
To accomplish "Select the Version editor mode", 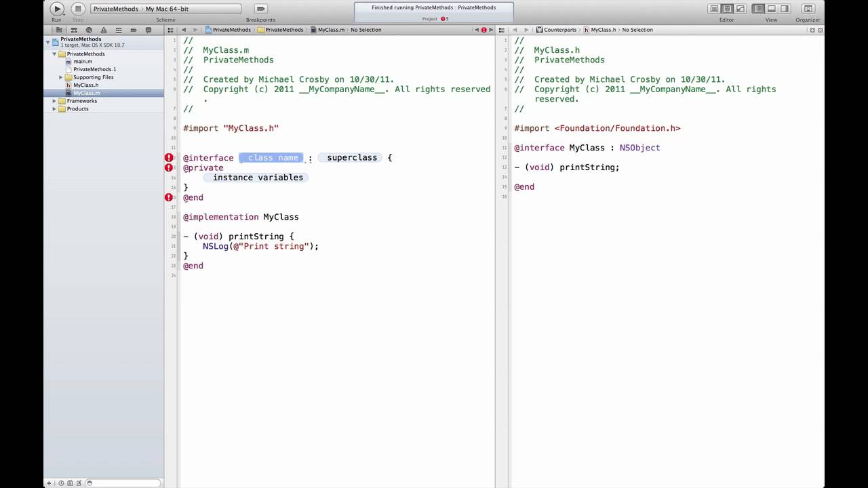I will tap(740, 9).
